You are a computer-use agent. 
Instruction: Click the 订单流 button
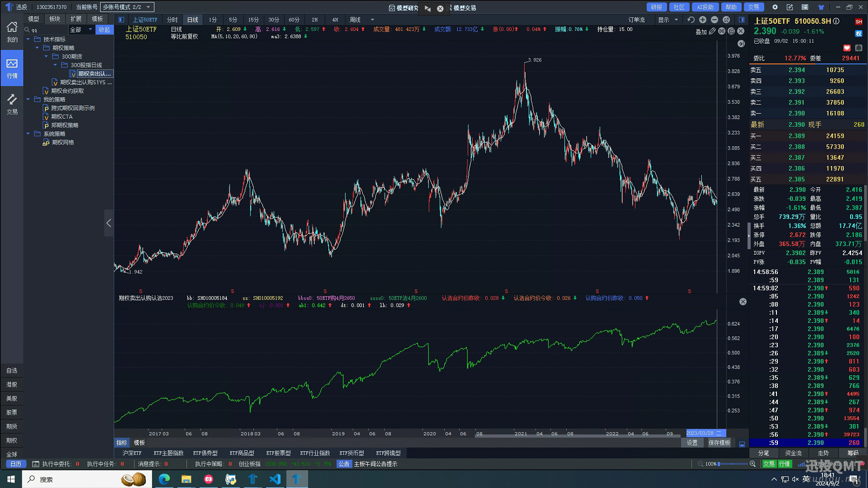point(636,20)
